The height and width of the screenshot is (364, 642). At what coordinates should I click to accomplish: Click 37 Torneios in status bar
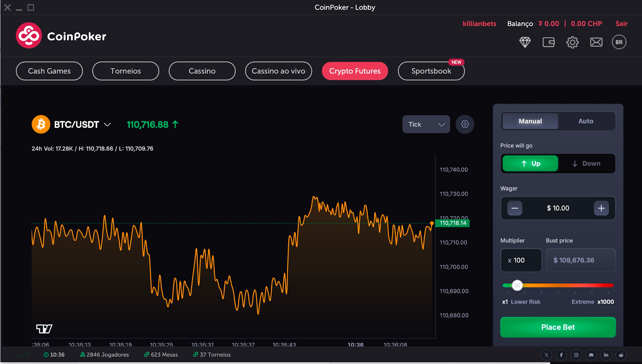215,355
